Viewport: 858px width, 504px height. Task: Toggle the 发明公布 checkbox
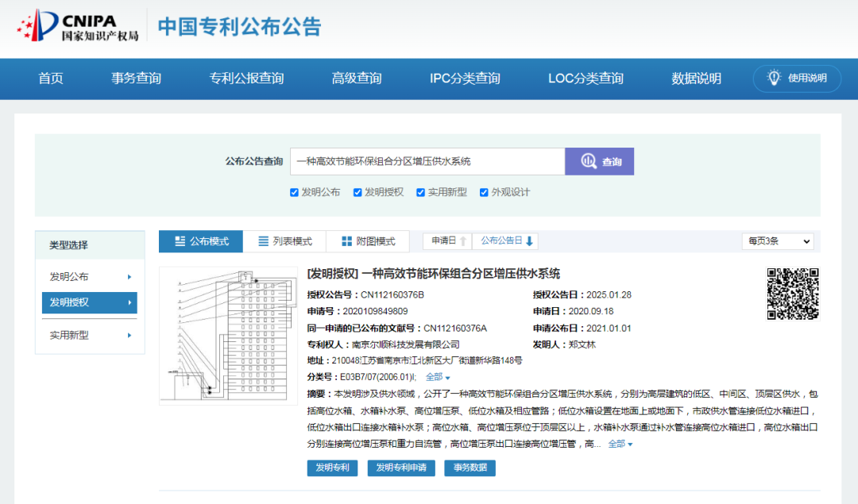tap(294, 192)
